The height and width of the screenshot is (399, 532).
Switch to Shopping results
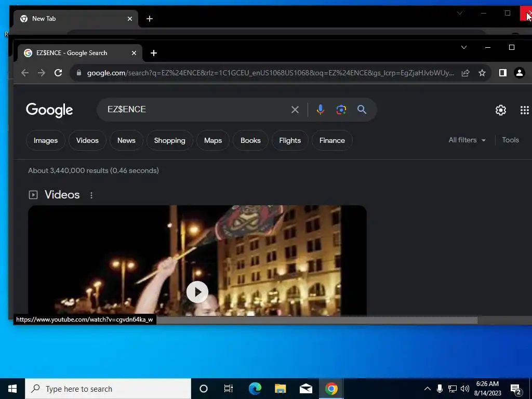tap(170, 140)
